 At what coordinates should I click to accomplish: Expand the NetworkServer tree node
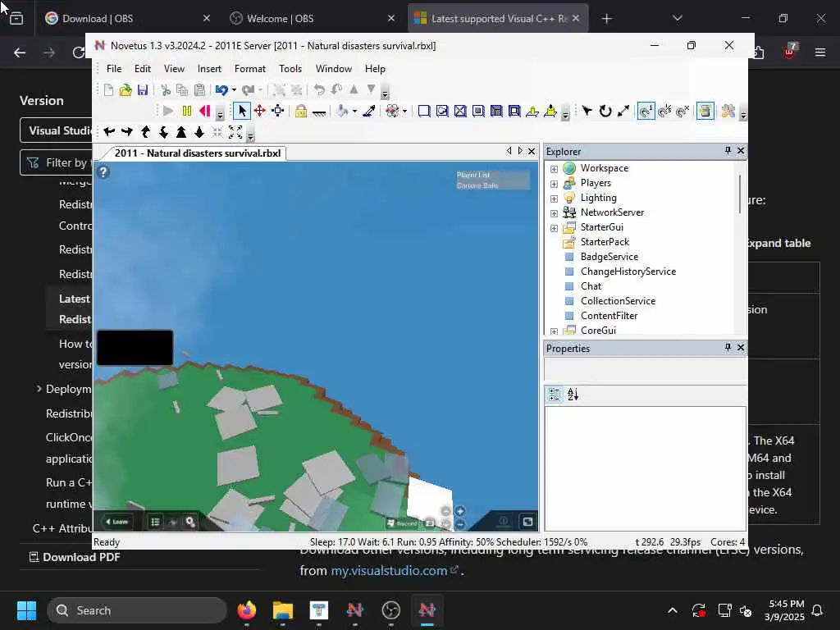554,213
